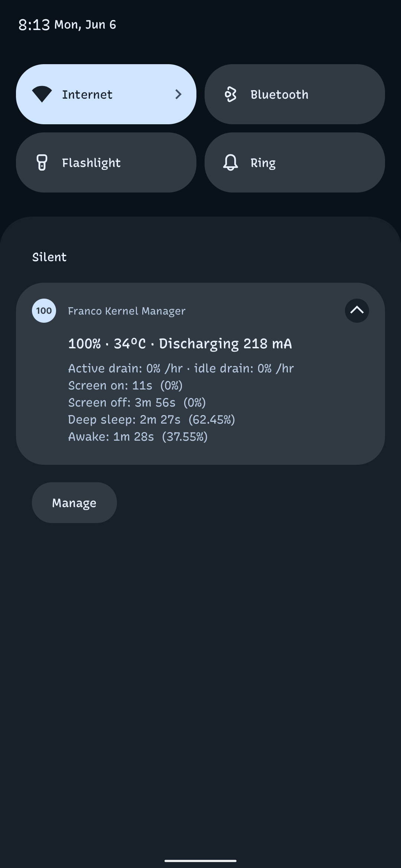
Task: Tap the Active drain stats line
Action: tap(181, 368)
